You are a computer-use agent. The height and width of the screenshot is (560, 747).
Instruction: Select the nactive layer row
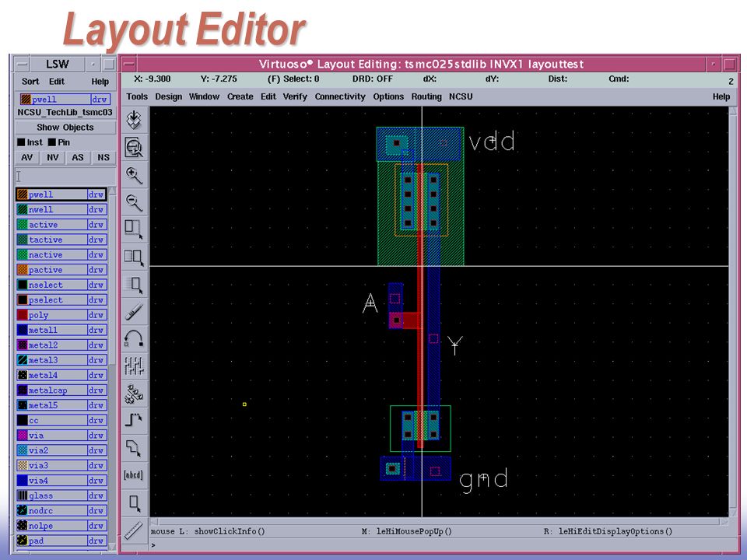point(61,255)
